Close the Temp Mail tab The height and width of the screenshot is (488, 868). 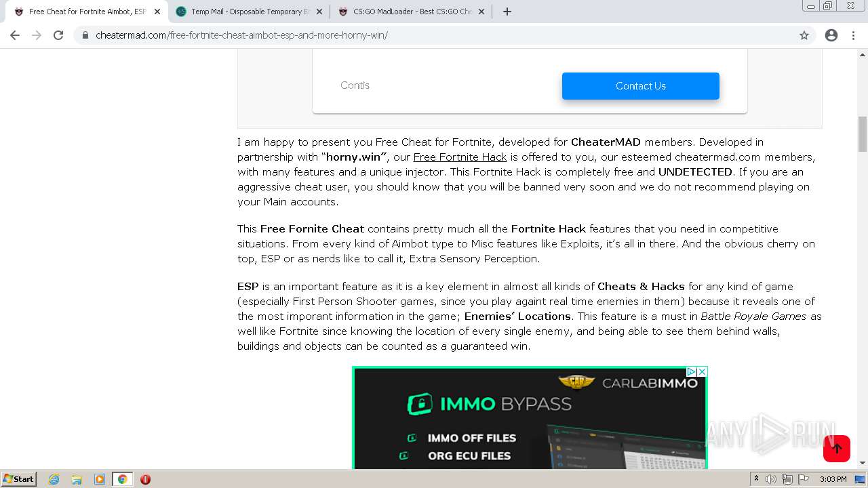pyautogui.click(x=319, y=12)
